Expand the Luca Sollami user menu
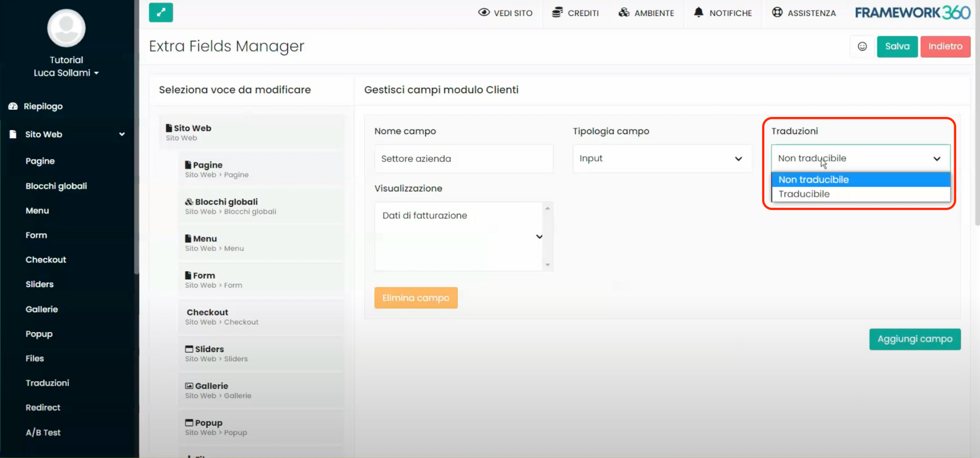Screen dimensions: 980x458 pos(66,73)
